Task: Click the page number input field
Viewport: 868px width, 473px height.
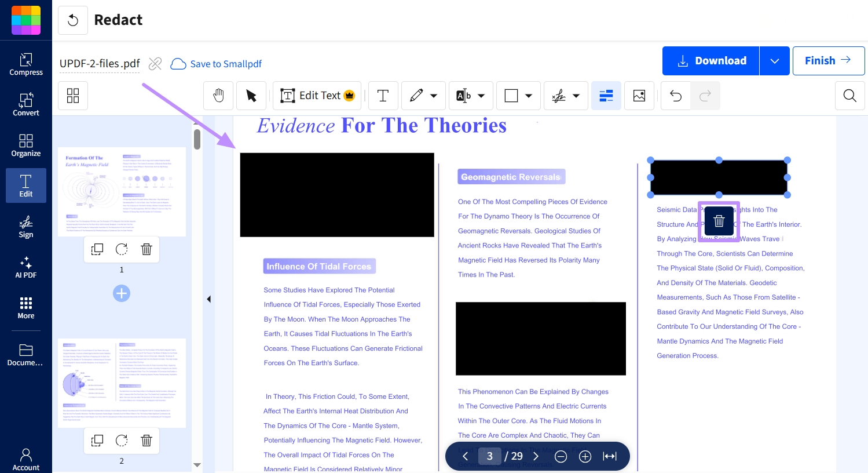Action: click(x=489, y=456)
